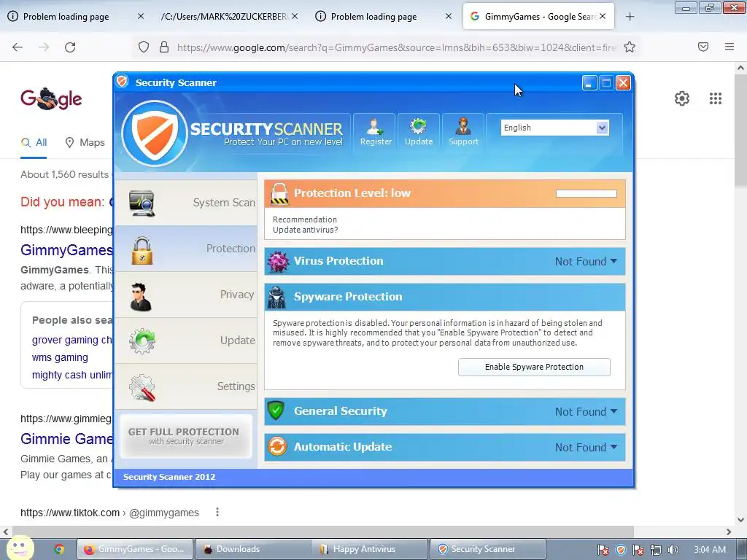
Task: Open the Gimmie Games search result
Action: [x=66, y=438]
